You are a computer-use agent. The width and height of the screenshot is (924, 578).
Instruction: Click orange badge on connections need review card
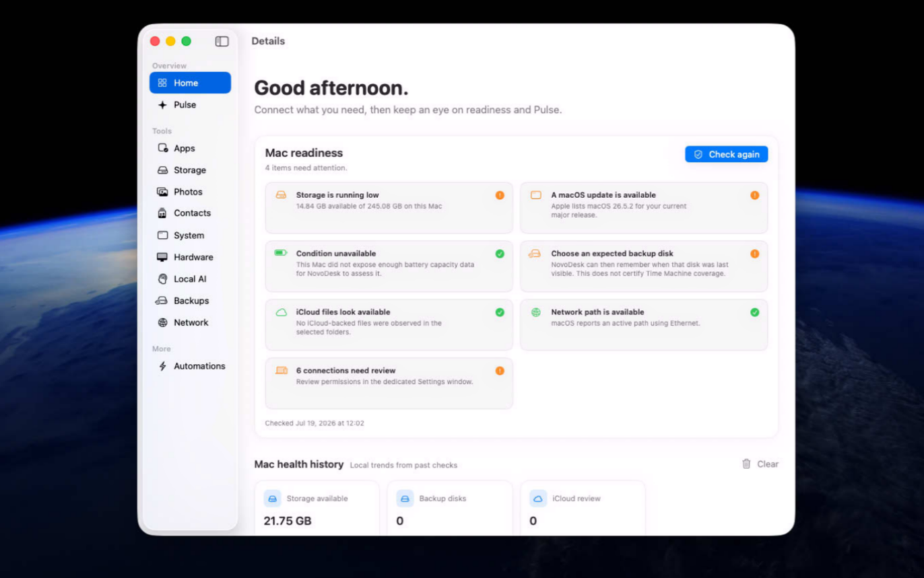point(500,371)
